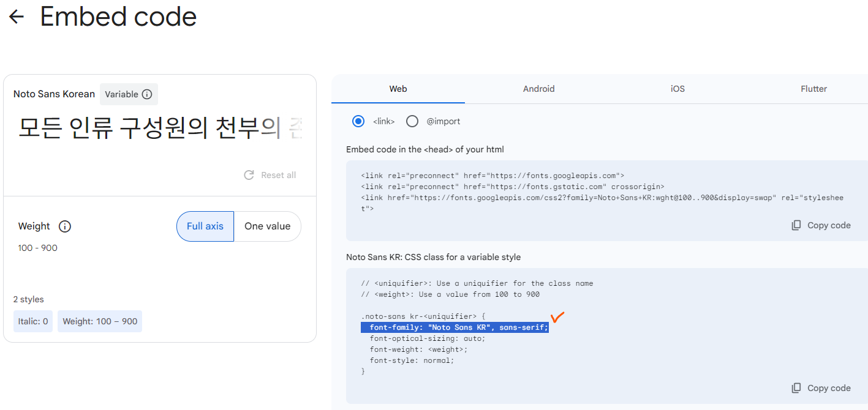
Task: Click the Korean preview text field
Action: tap(160, 129)
